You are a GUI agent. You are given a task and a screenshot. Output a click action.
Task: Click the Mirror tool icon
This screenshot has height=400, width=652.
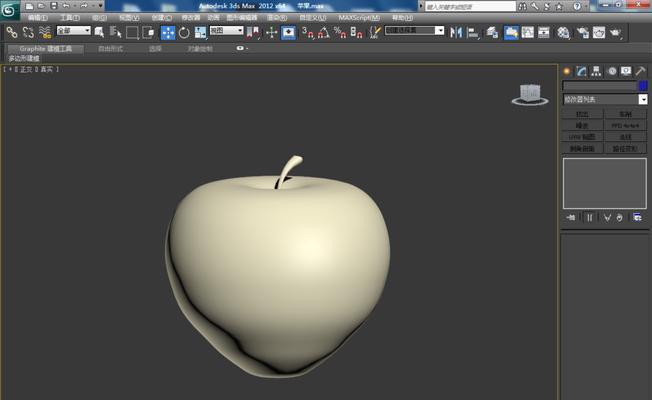click(x=456, y=32)
